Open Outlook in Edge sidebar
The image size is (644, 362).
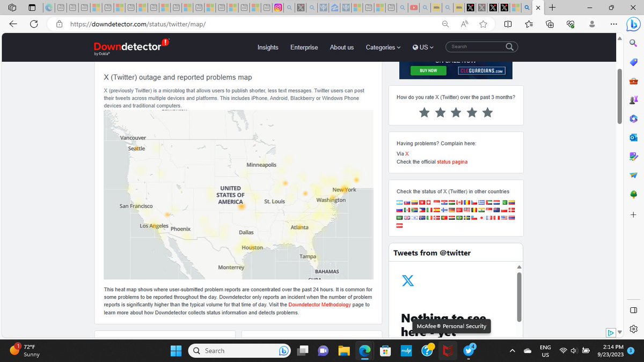tap(633, 137)
